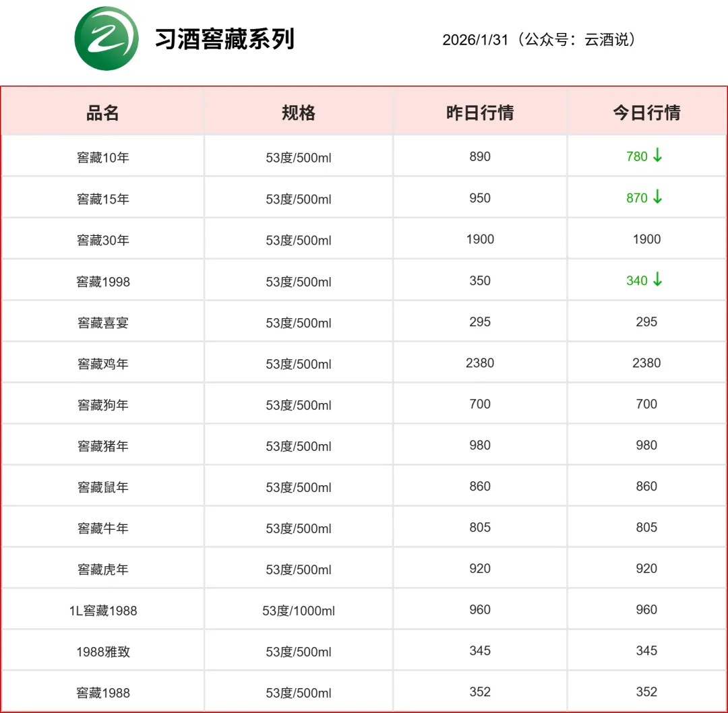
Task: Click today's green price 870
Action: 636,197
